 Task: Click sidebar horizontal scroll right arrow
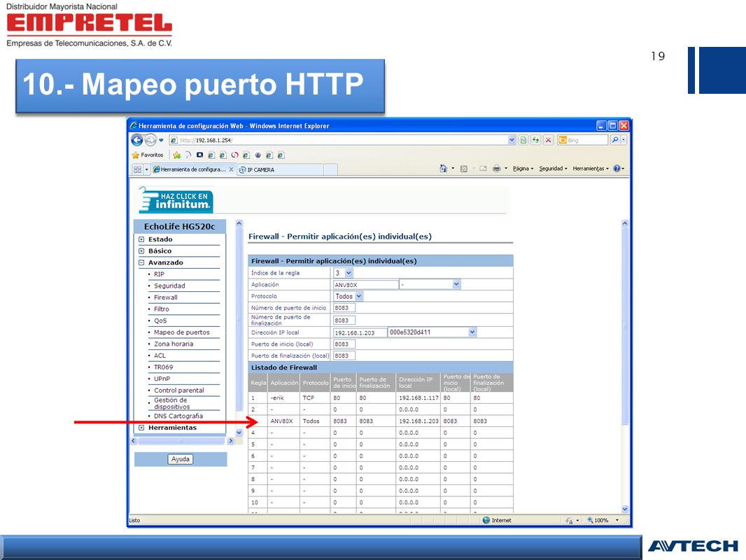coord(231,441)
